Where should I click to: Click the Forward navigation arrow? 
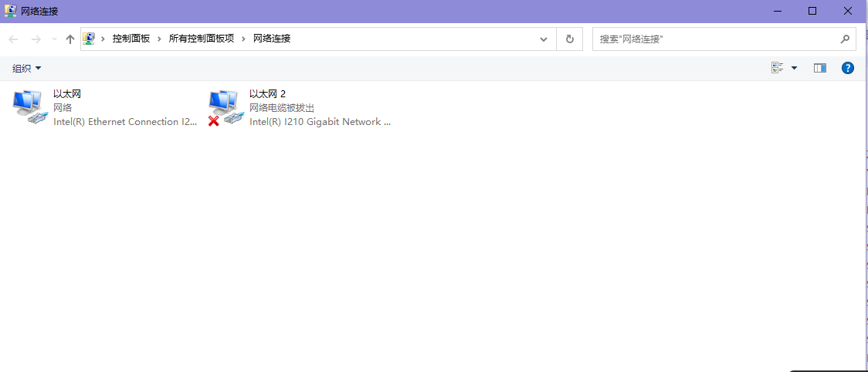(36, 39)
